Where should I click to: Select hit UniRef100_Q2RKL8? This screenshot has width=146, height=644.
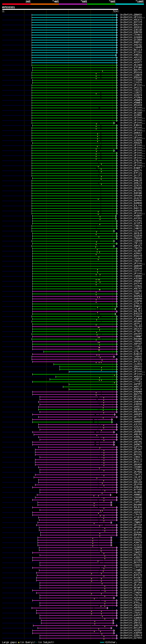131,635
